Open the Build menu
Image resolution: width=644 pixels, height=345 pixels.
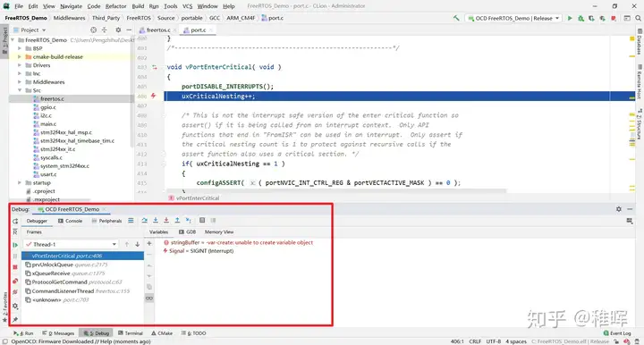[138, 6]
